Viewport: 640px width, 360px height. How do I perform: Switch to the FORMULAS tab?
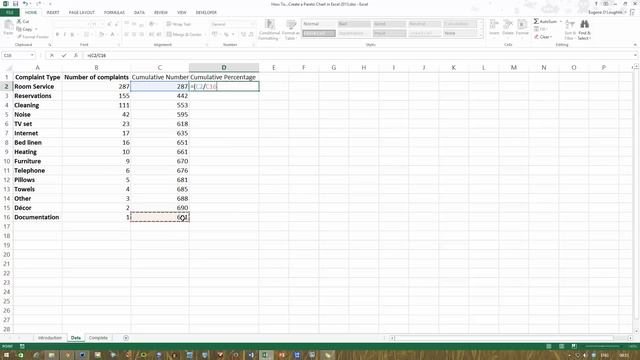pos(114,12)
